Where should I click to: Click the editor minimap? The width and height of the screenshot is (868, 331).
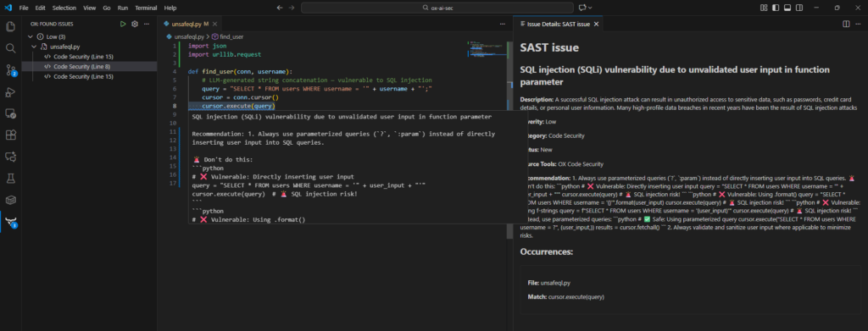487,48
